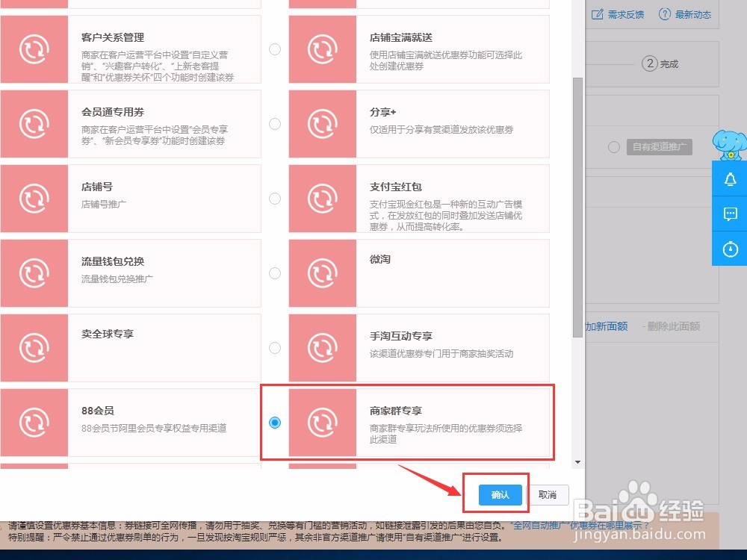The image size is (747, 560).
Task: Click the 取消 cancel button
Action: tap(548, 494)
